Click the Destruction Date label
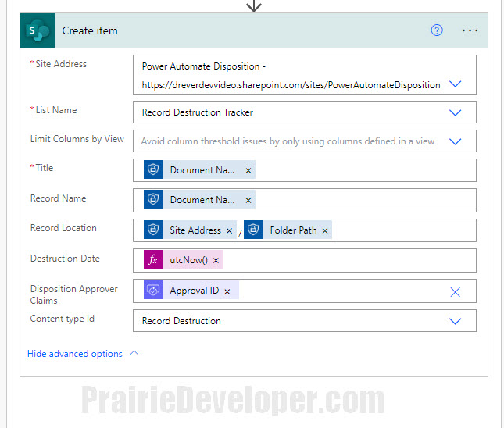 65,259
